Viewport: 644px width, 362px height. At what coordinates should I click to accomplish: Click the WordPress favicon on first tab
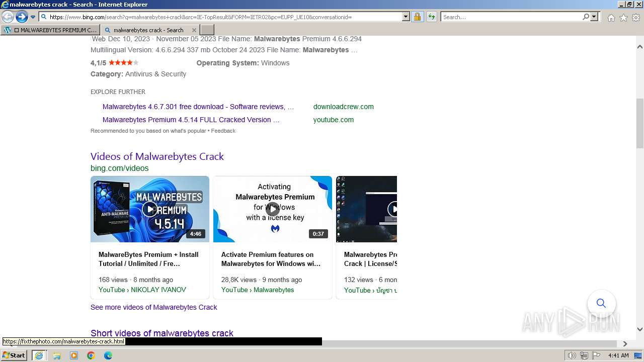click(x=8, y=30)
